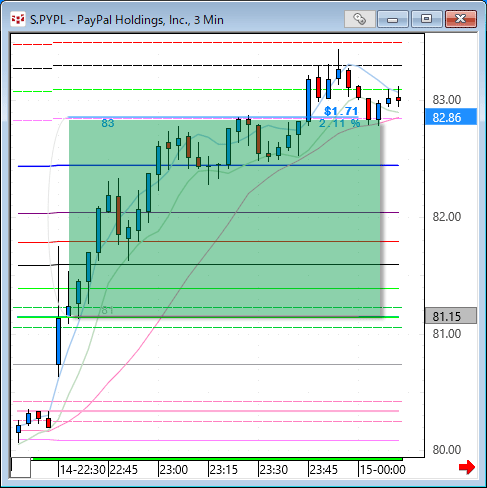Image resolution: width=487 pixels, height=488 pixels.
Task: Click the $1.71 measurement value
Action: (341, 111)
